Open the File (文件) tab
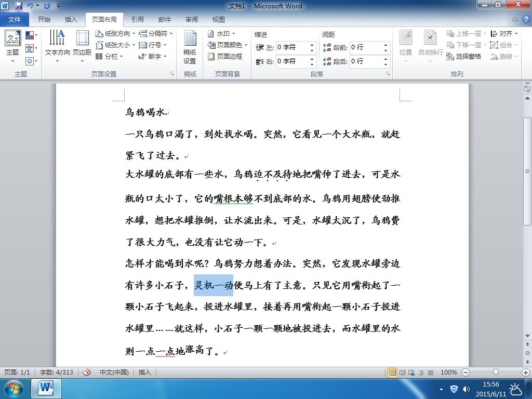Image resolution: width=532 pixels, height=399 pixels. [14, 20]
